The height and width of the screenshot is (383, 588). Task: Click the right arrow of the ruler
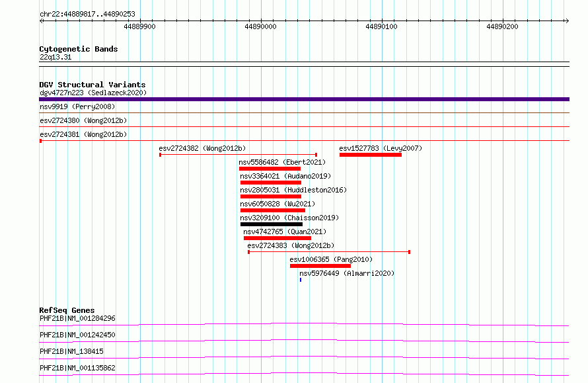[x=567, y=21]
